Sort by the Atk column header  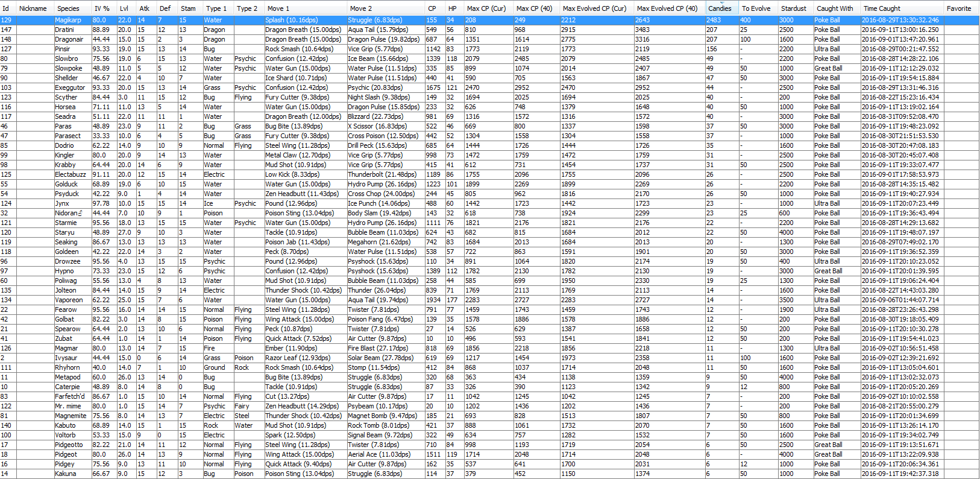(x=146, y=8)
